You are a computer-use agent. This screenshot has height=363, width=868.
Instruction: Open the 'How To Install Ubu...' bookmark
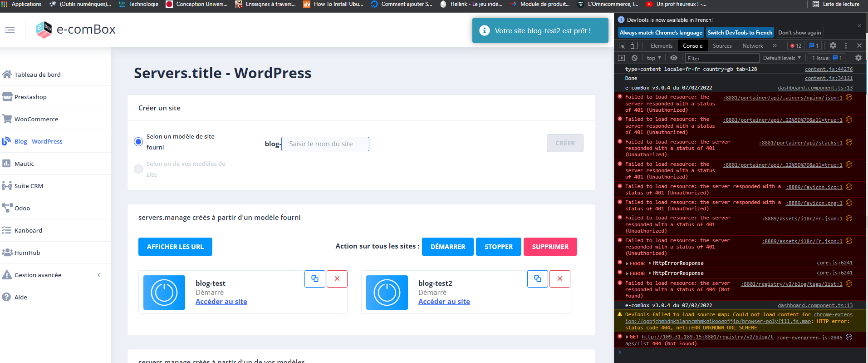coord(333,4)
